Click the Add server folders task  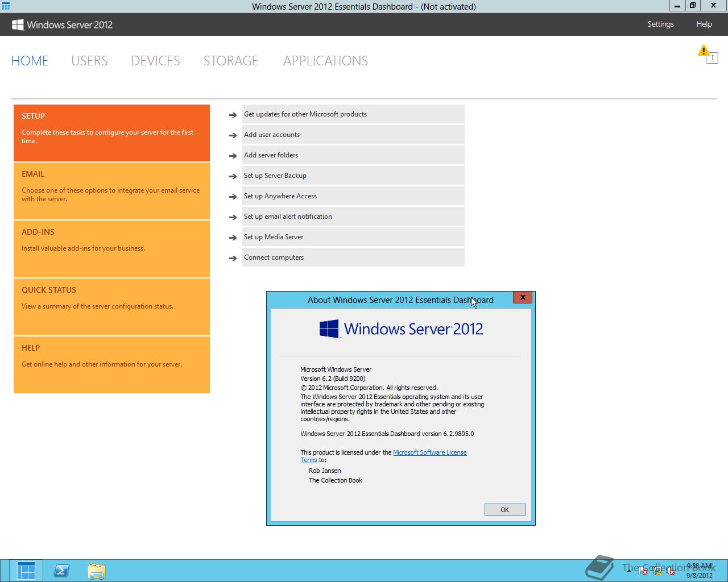353,155
